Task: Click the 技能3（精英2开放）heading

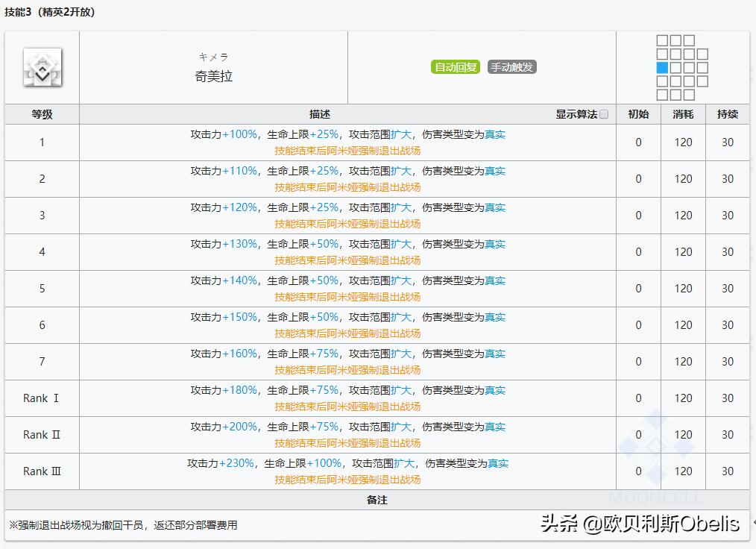Action: coord(47,12)
